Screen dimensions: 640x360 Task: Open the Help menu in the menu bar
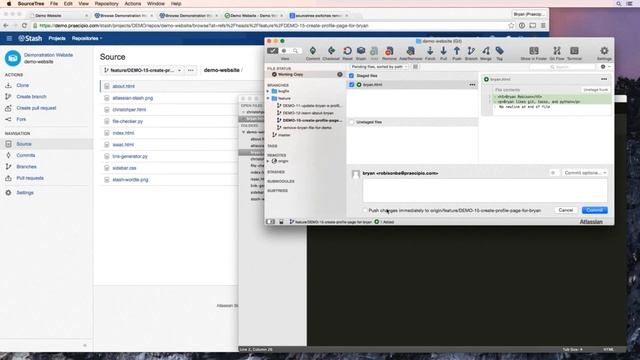click(x=176, y=4)
